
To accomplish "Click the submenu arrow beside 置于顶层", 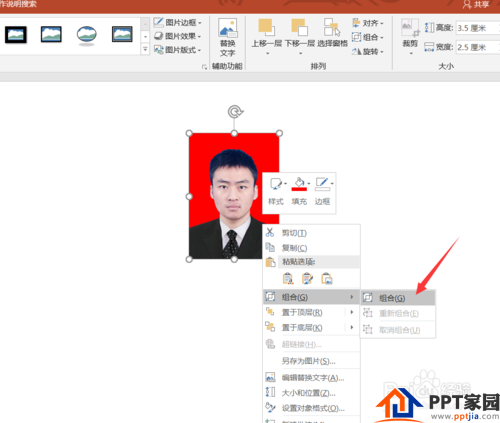I will 352,312.
